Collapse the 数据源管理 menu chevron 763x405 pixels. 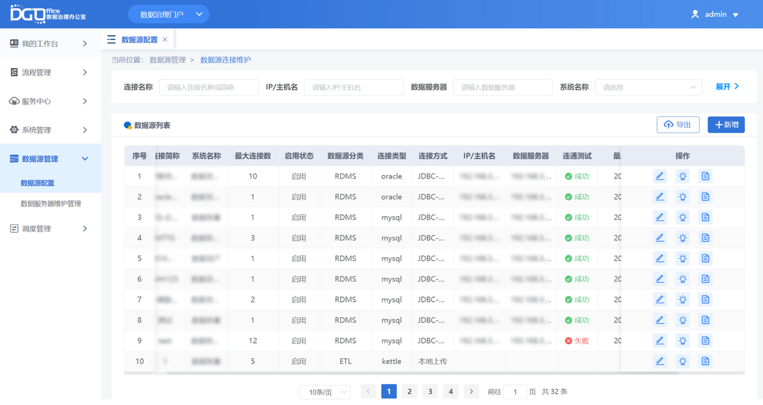click(x=85, y=159)
